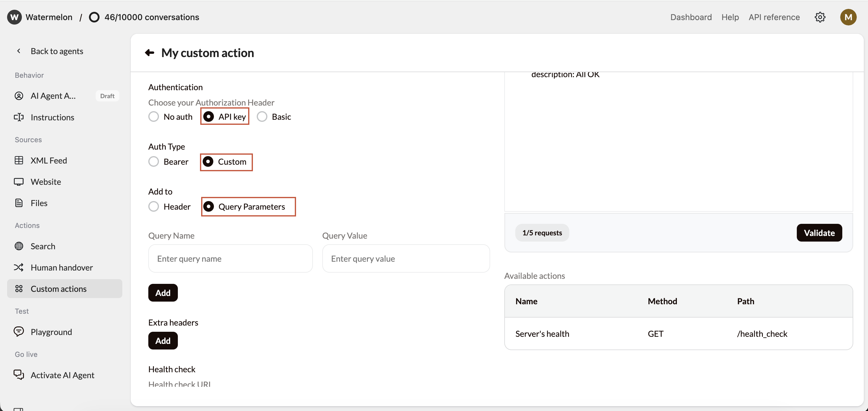
Task: Click the profile avatar M
Action: point(849,17)
